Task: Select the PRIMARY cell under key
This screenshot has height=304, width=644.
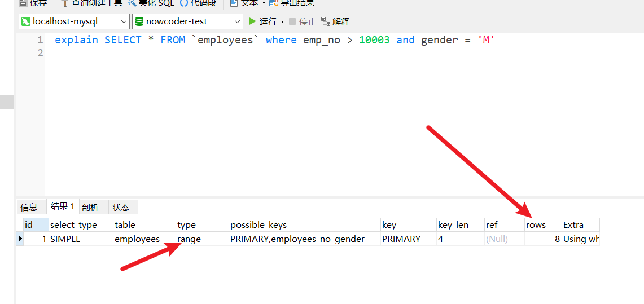Action: point(409,239)
